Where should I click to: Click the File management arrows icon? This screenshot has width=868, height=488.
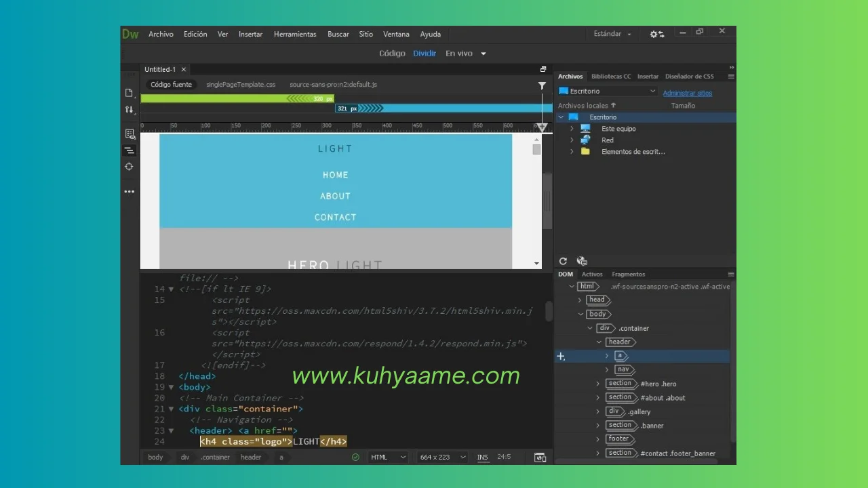[129, 109]
